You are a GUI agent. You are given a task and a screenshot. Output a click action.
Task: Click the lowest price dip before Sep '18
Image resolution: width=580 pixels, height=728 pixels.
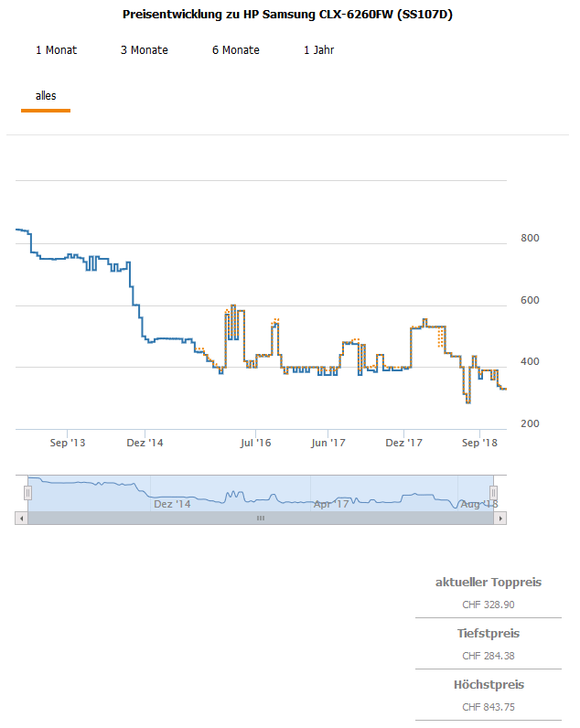[467, 402]
